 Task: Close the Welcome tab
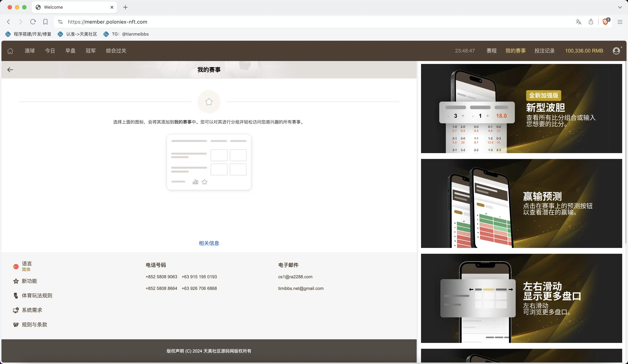coord(112,7)
